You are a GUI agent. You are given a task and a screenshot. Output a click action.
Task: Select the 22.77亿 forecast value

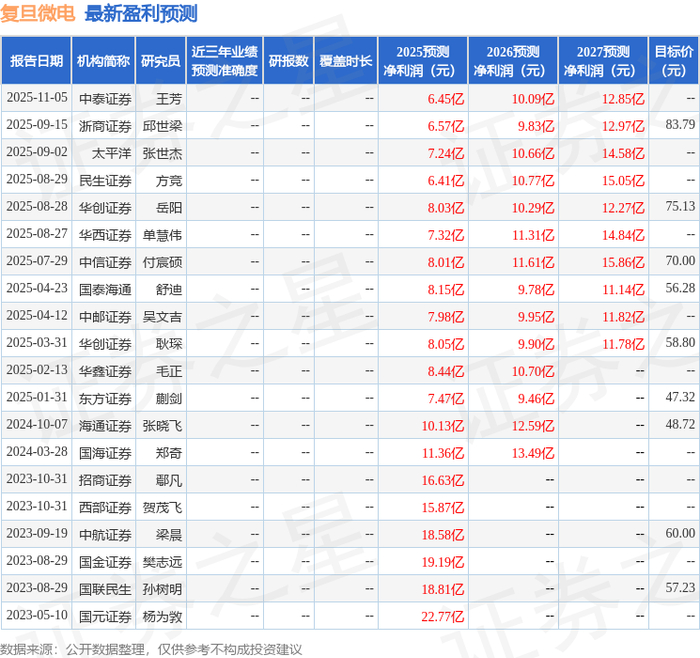pyautogui.click(x=443, y=616)
